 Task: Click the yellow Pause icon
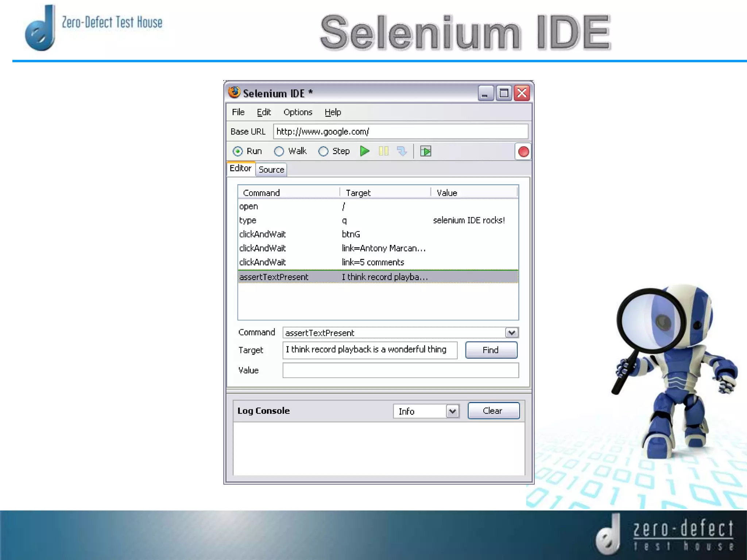pos(383,151)
